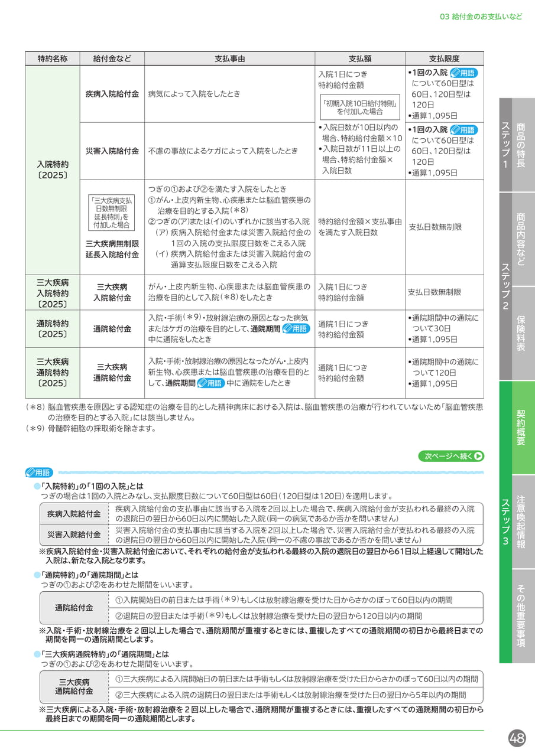
Task: Click 用語 heading badge above glossary section
Action: (39, 472)
